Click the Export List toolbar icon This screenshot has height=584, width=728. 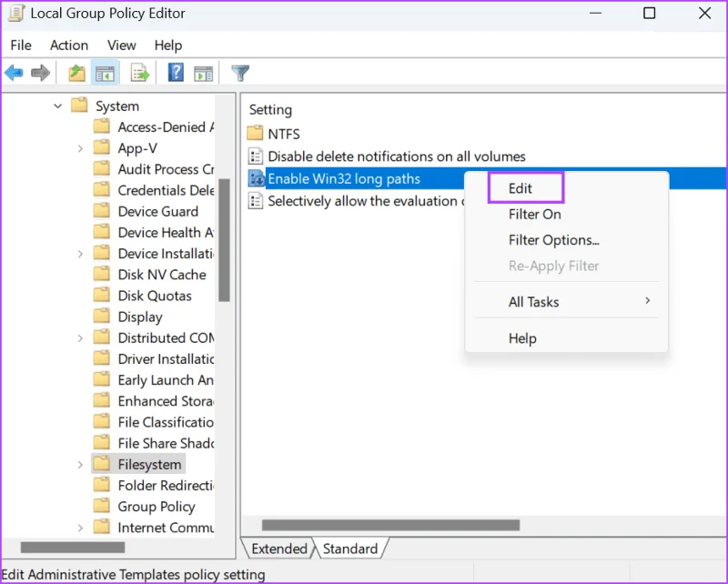coord(140,73)
